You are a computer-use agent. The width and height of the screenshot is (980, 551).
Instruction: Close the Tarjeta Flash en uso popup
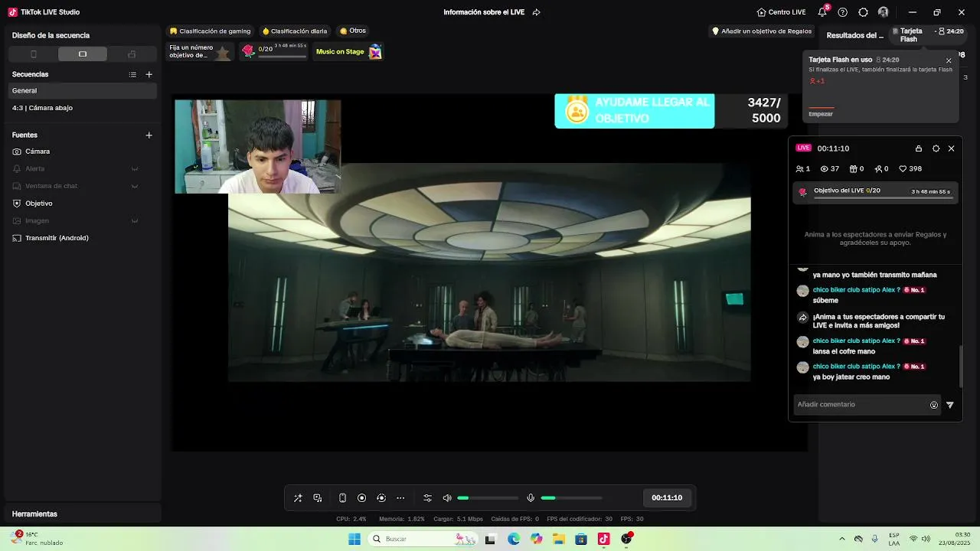tap(949, 60)
